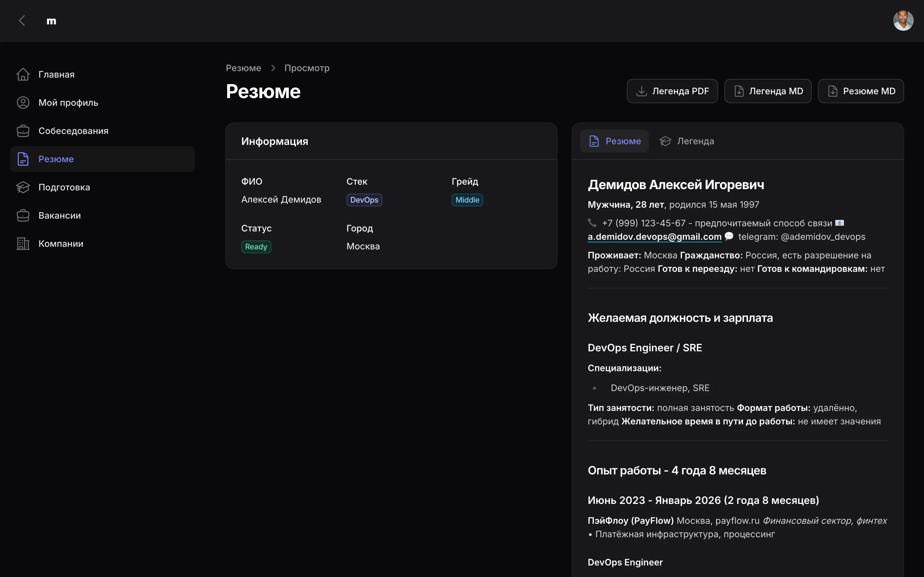Open the a.demidov.devops@gmail.com email link
This screenshot has width=924, height=577.
click(x=654, y=237)
